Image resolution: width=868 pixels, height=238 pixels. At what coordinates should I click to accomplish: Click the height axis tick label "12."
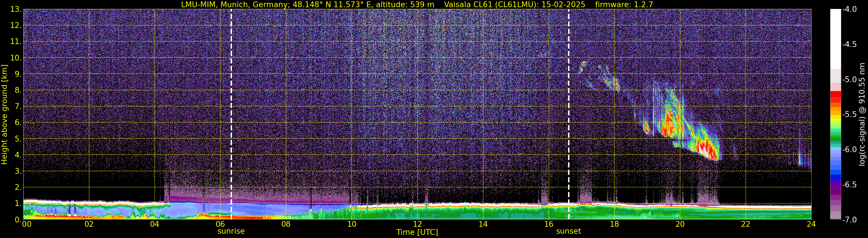(16, 26)
